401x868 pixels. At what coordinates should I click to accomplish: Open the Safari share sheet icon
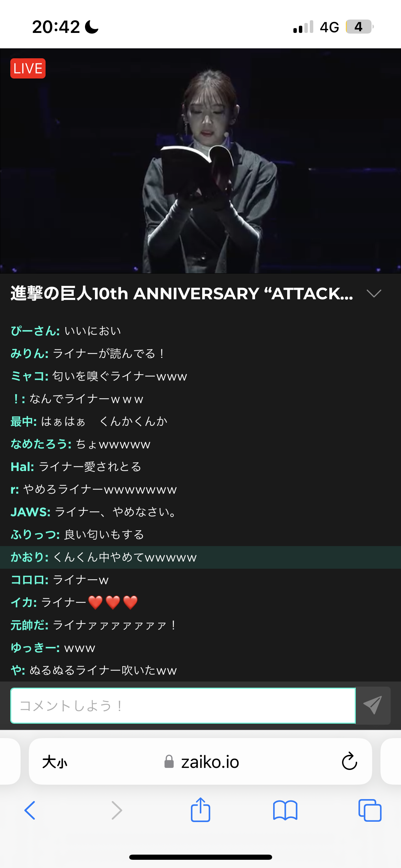tap(200, 810)
